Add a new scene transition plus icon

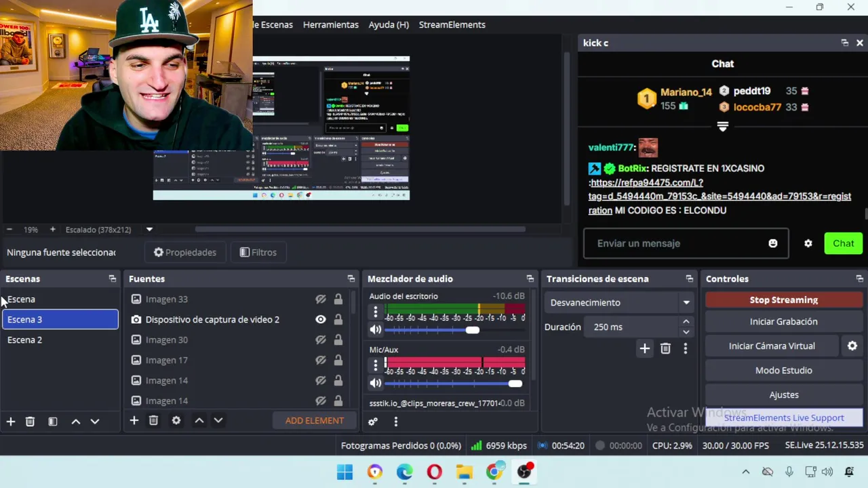coord(645,348)
